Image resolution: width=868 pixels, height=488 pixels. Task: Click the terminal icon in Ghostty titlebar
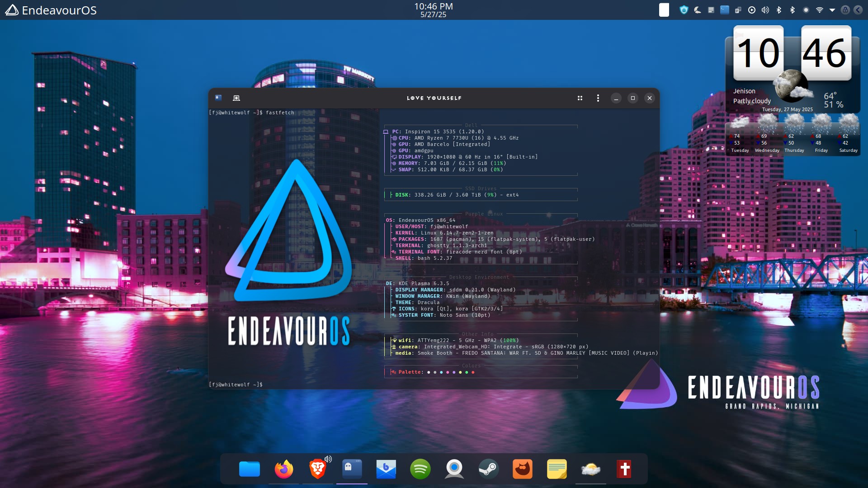pos(218,98)
